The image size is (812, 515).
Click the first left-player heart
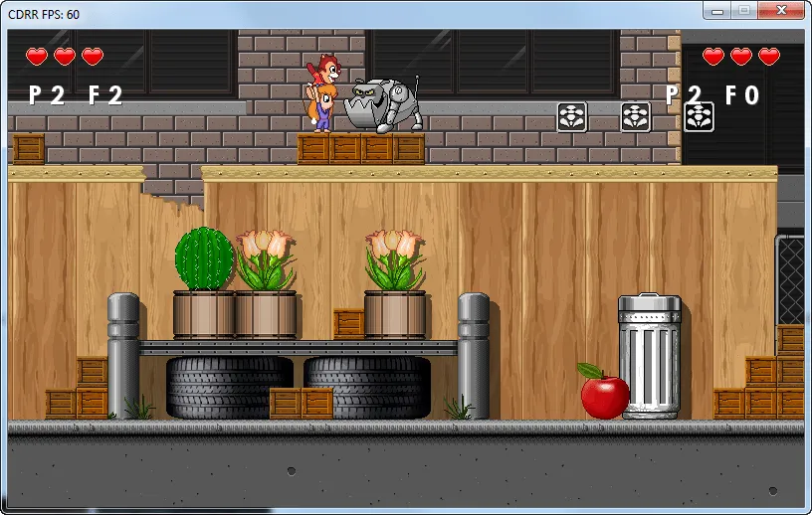point(37,56)
